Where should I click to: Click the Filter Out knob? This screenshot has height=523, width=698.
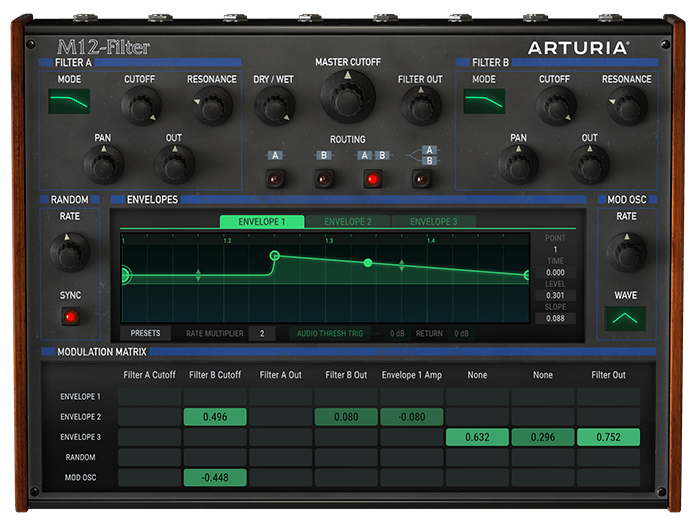[421, 106]
